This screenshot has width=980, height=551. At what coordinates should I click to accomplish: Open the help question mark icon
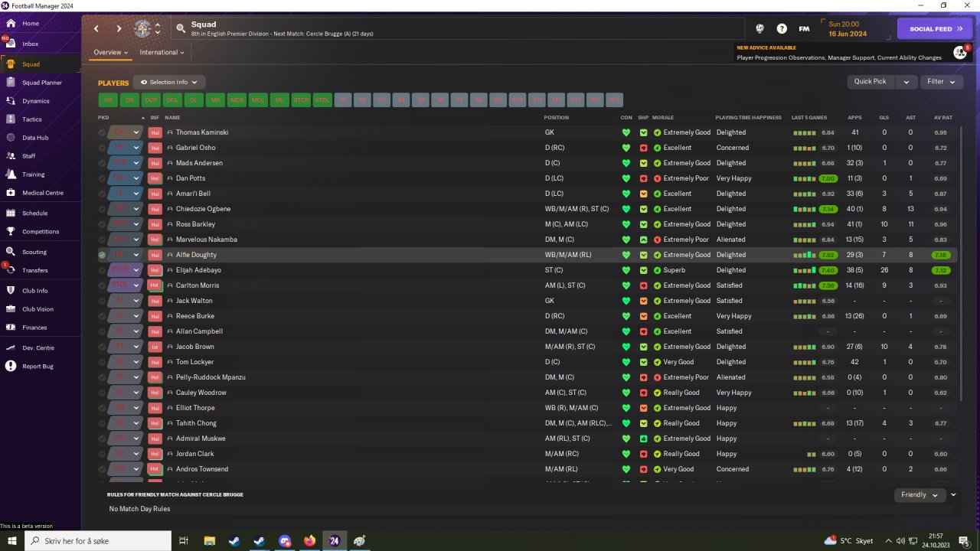782,29
